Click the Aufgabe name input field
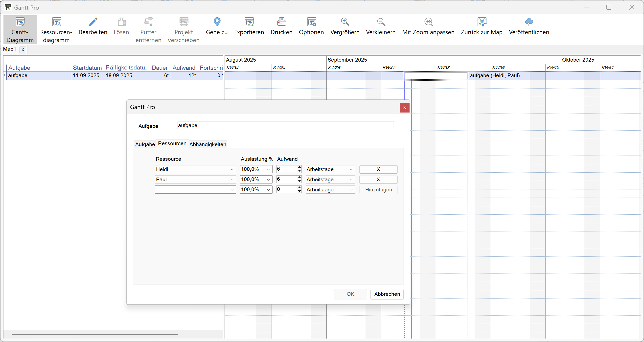Screen dimensions: 644x342 click(285, 126)
